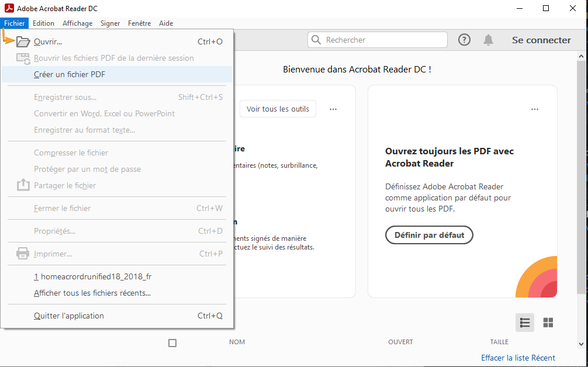The width and height of the screenshot is (588, 367).
Task: Click the Adobe Acrobat logo in title bar
Action: (x=9, y=8)
